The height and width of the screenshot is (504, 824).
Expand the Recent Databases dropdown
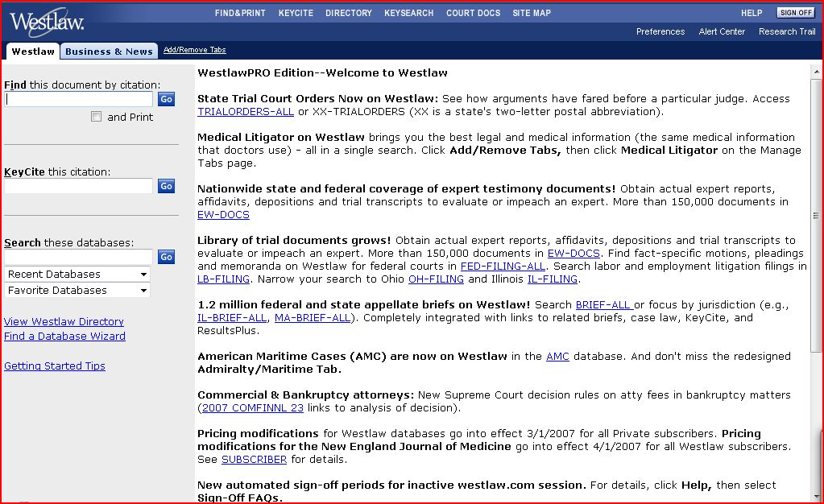(x=77, y=275)
